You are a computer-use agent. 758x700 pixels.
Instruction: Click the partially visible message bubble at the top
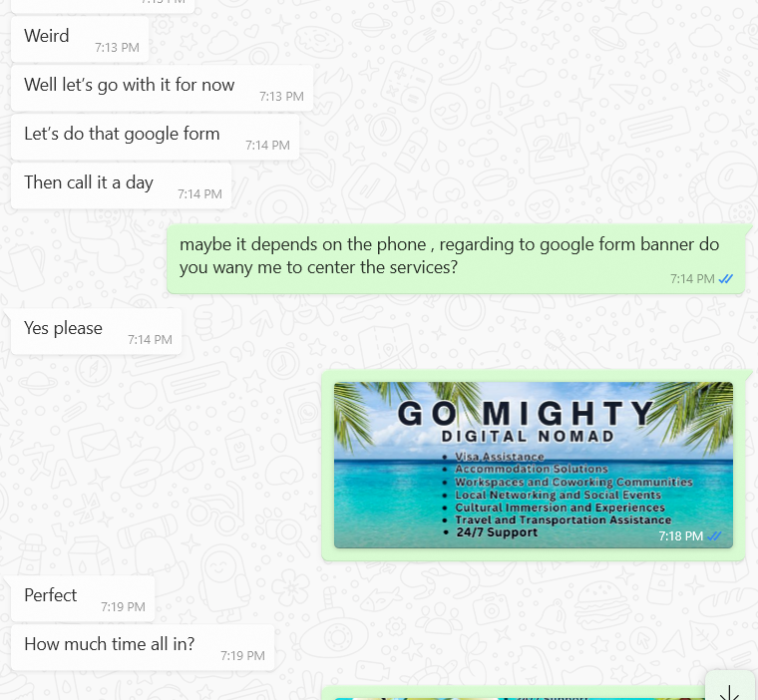click(x=103, y=6)
